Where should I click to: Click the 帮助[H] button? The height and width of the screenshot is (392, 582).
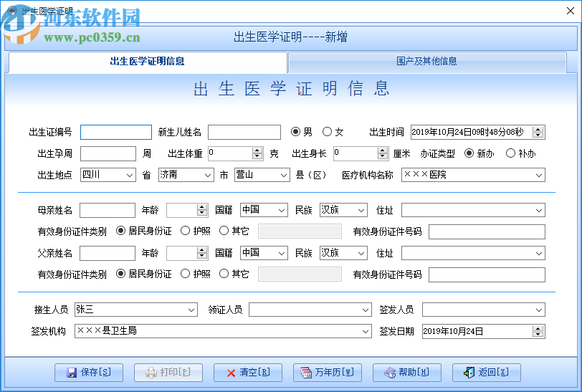(407, 373)
